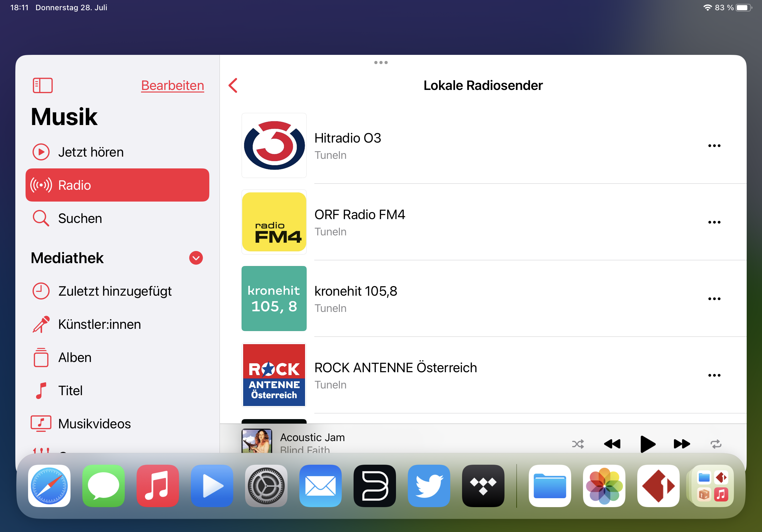762x532 pixels.
Task: Collapse the Mediathek section chevron
Action: coord(196,258)
